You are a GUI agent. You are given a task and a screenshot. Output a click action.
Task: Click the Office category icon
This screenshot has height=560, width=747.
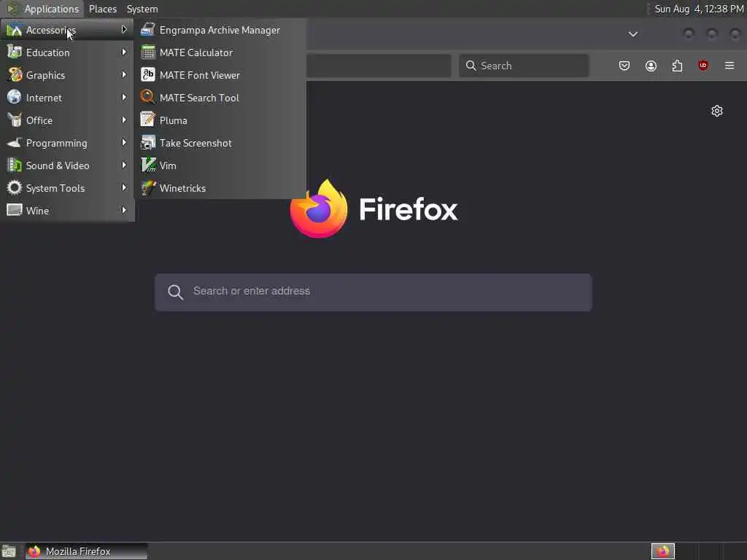(15, 120)
